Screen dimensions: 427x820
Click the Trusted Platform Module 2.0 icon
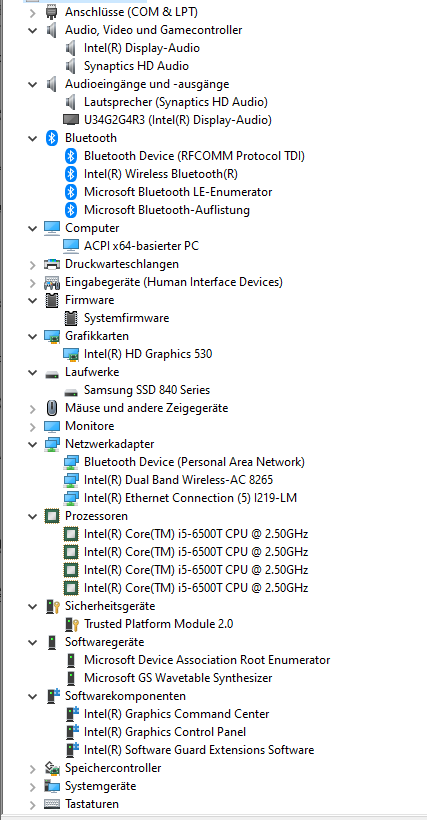pos(71,624)
